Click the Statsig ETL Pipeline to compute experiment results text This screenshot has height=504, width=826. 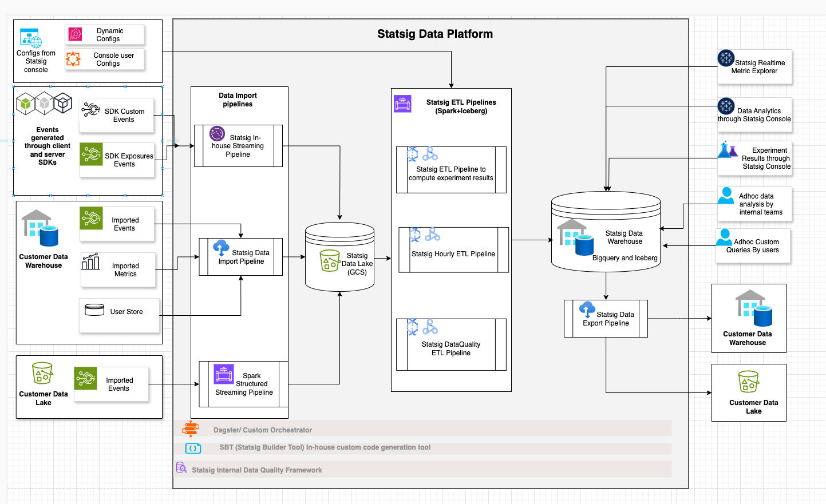[451, 173]
